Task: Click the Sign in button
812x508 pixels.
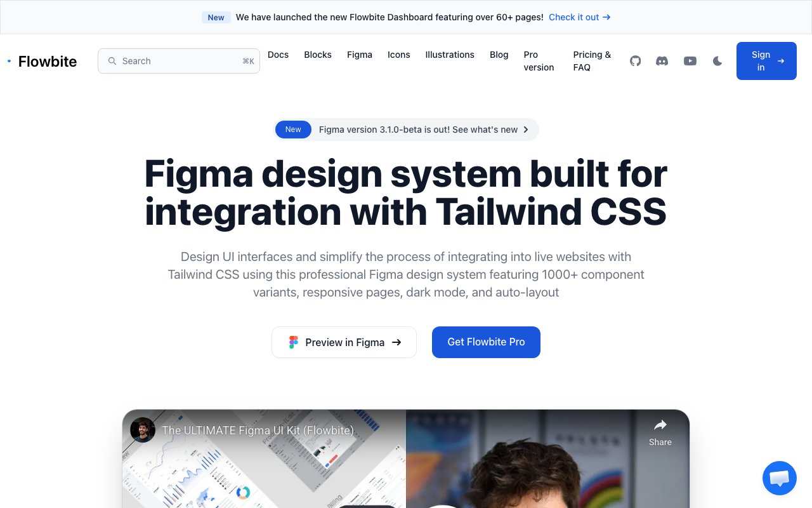Action: pos(766,61)
